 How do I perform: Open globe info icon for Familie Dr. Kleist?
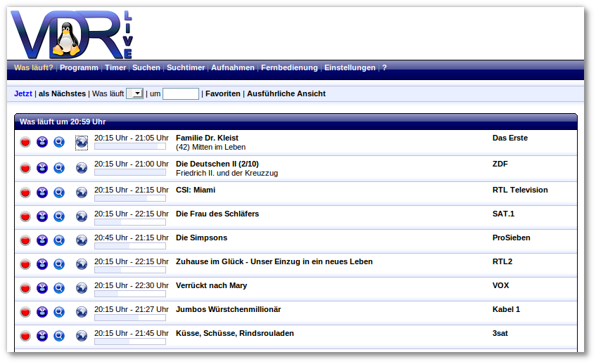pos(82,143)
